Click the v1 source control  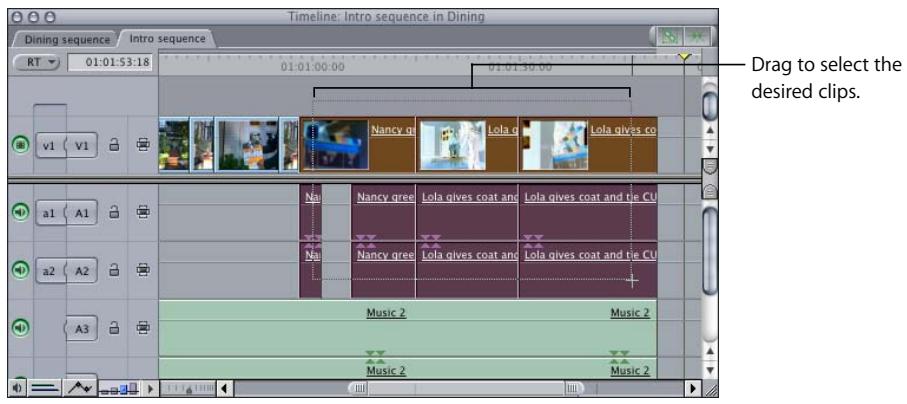tap(49, 146)
